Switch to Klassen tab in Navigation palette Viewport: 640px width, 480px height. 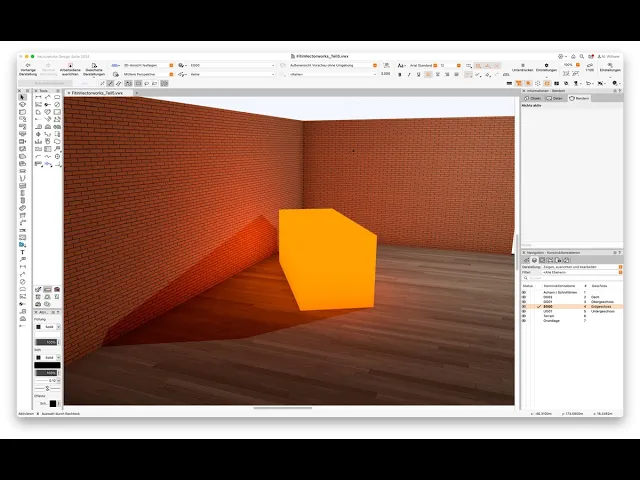(527, 260)
